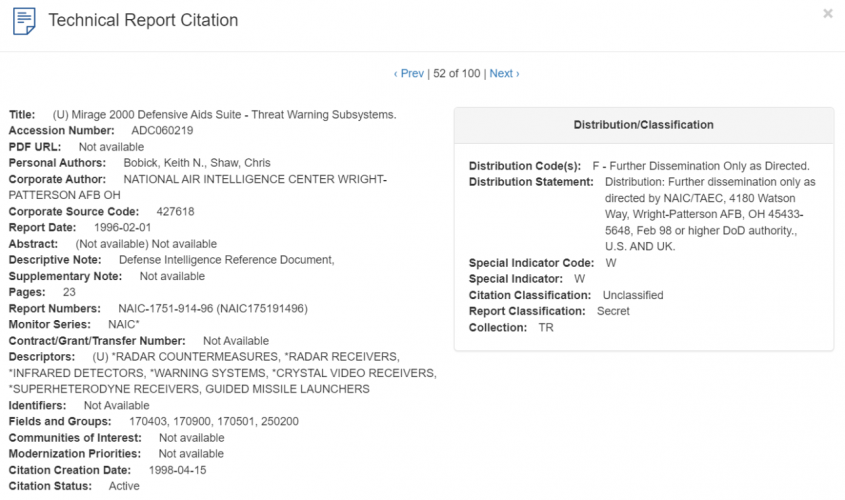Screen dimensions: 845x500
Task: Click the Collection value TR
Action: coord(546,327)
